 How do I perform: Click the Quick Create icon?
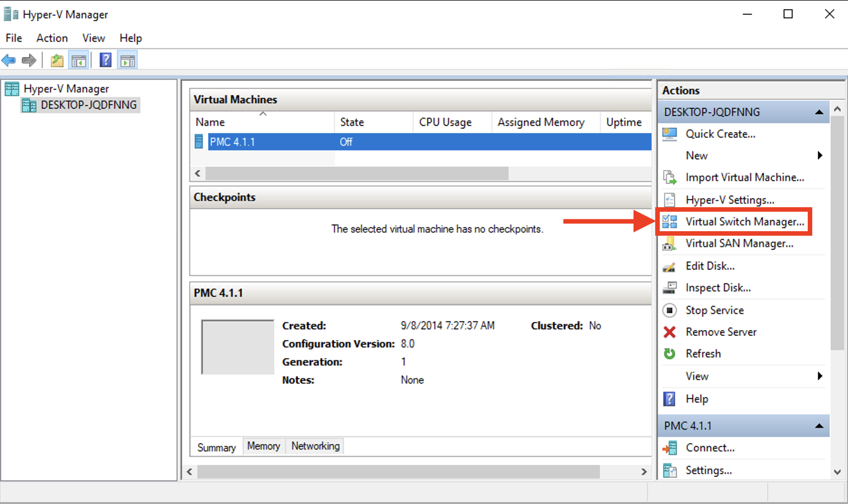pyautogui.click(x=670, y=134)
